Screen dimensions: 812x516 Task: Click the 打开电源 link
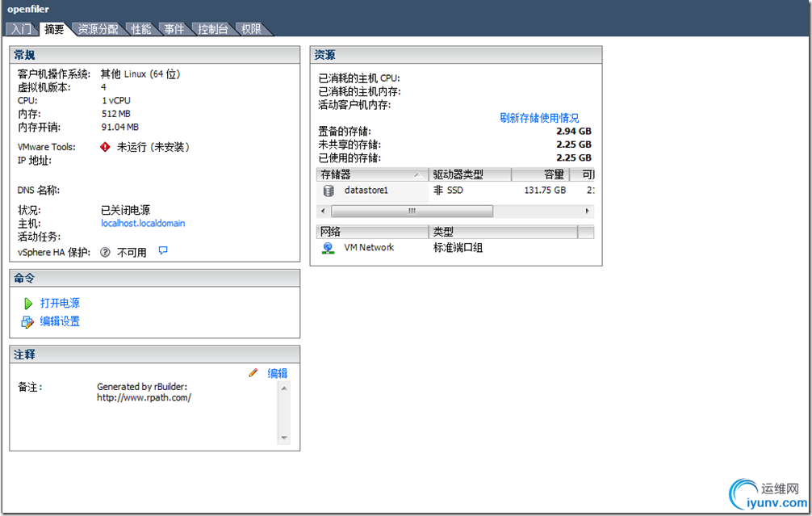click(60, 303)
